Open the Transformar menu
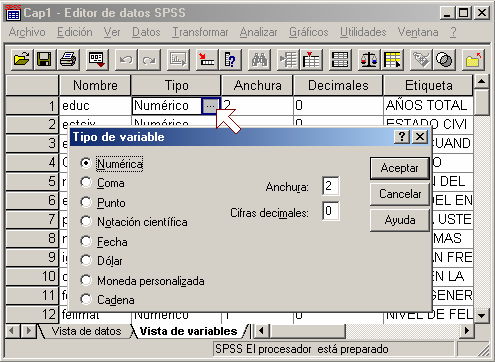495x362 pixels. point(200,32)
